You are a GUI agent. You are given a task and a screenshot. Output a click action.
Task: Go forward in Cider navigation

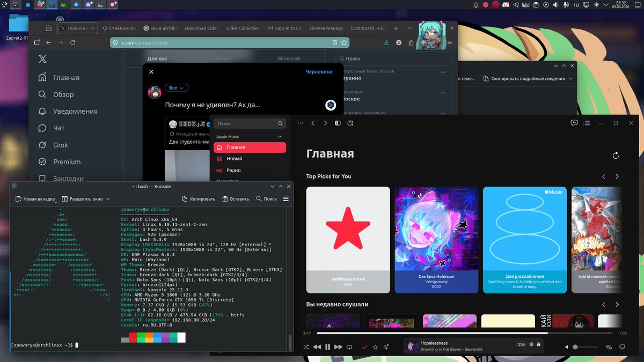(x=325, y=123)
